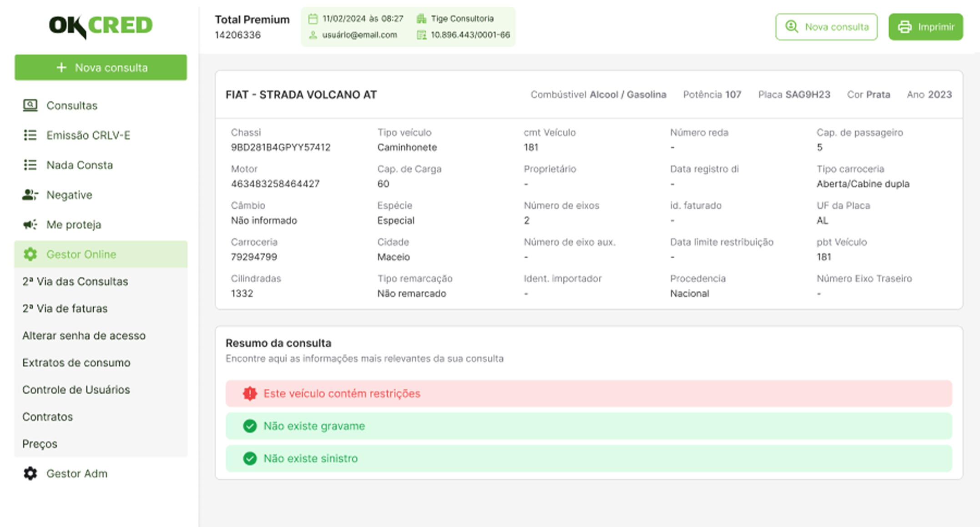Click the outlined Nova consulta header button
980x527 pixels.
pyautogui.click(x=826, y=27)
